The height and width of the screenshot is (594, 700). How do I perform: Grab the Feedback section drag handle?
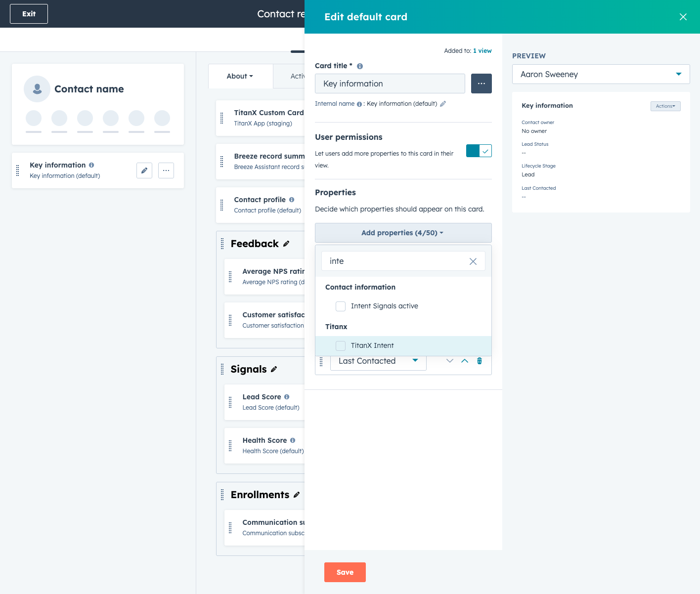(x=222, y=244)
